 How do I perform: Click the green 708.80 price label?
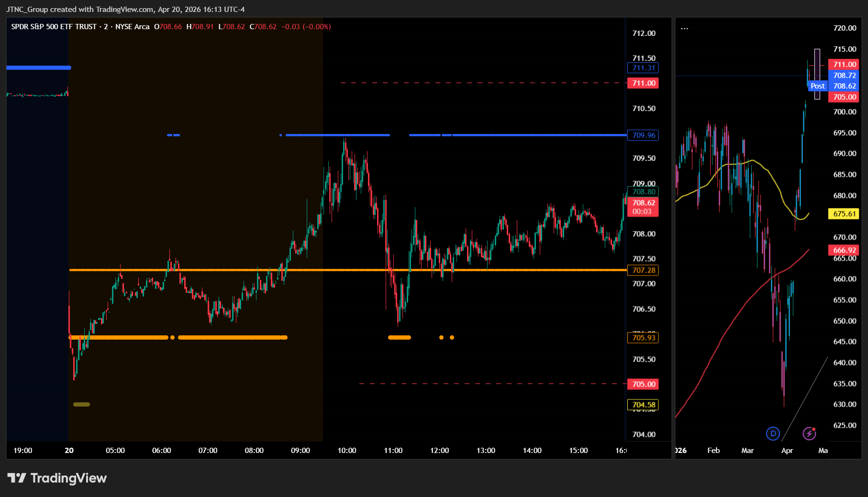[643, 192]
